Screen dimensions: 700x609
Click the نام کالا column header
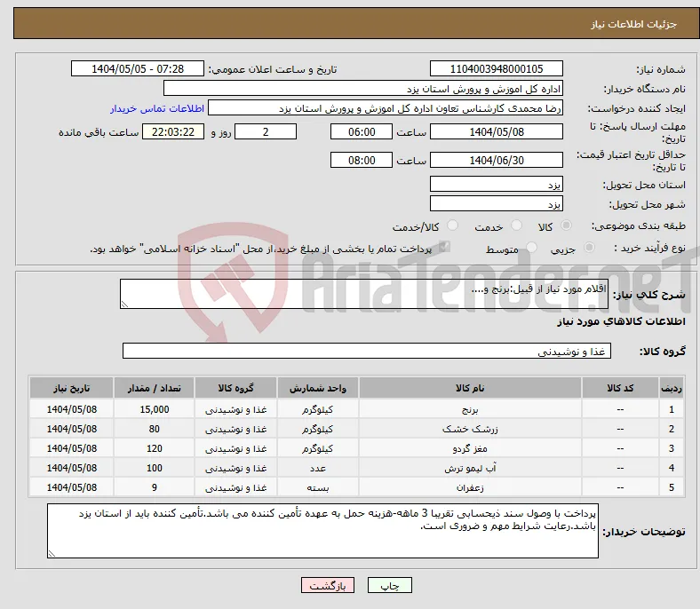tap(470, 388)
